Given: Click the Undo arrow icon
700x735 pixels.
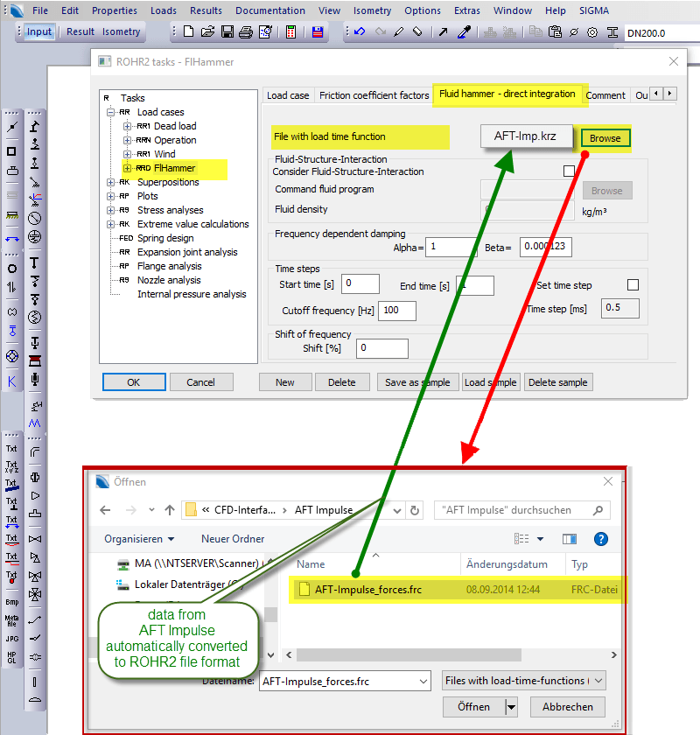Looking at the screenshot, I should [359, 32].
